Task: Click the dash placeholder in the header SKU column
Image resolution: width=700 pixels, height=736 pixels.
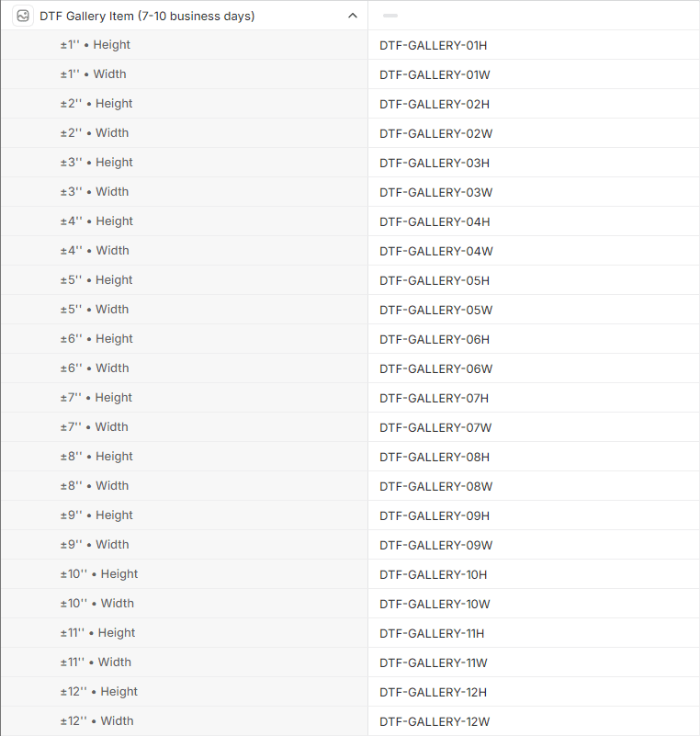Action: 390,16
